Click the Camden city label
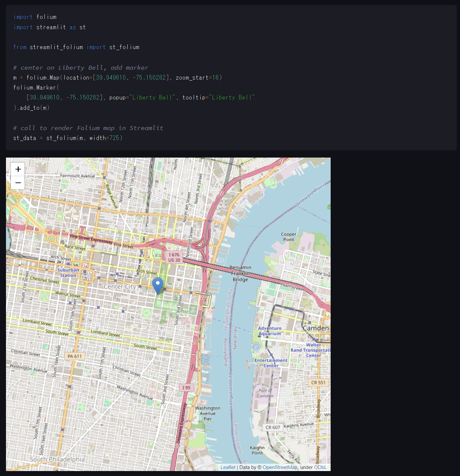The height and width of the screenshot is (476, 460). point(316,328)
